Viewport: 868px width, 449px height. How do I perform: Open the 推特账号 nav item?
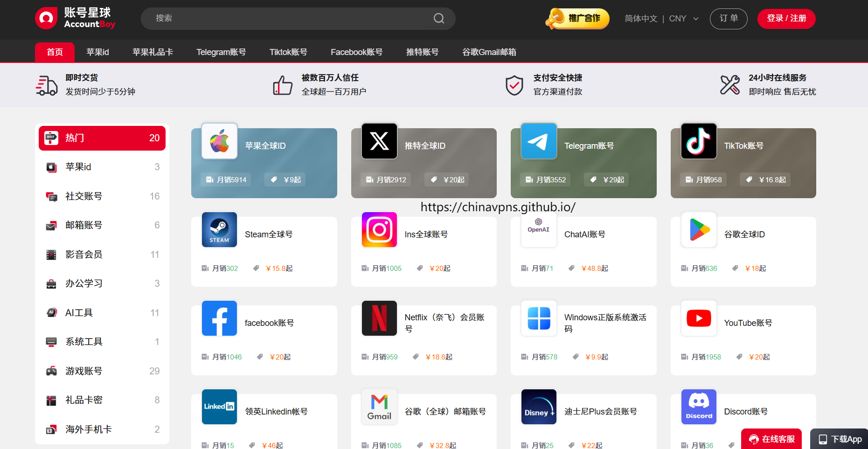pyautogui.click(x=423, y=52)
